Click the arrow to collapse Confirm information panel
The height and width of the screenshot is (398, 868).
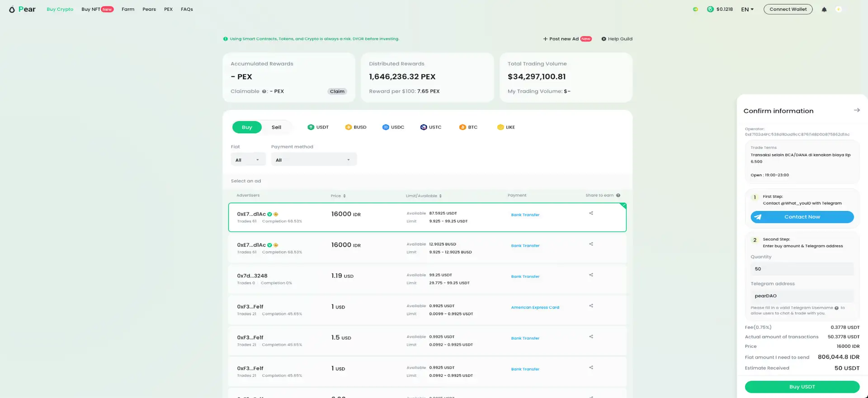(x=856, y=110)
